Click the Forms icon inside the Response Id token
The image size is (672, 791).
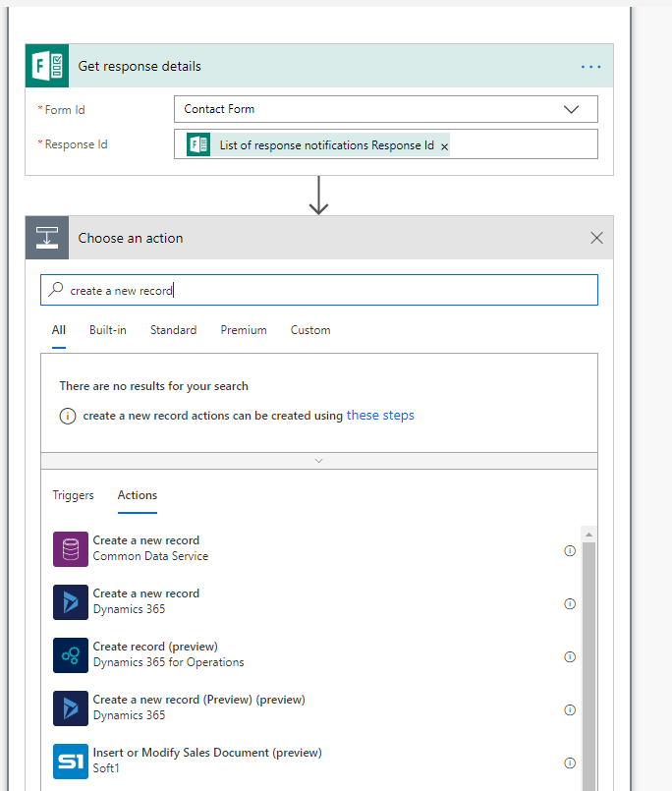(x=198, y=144)
